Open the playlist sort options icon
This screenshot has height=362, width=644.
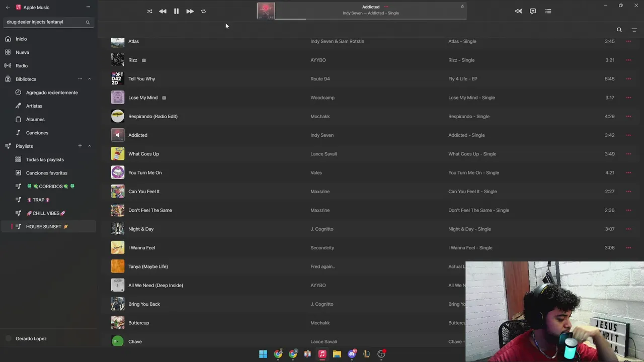click(634, 30)
